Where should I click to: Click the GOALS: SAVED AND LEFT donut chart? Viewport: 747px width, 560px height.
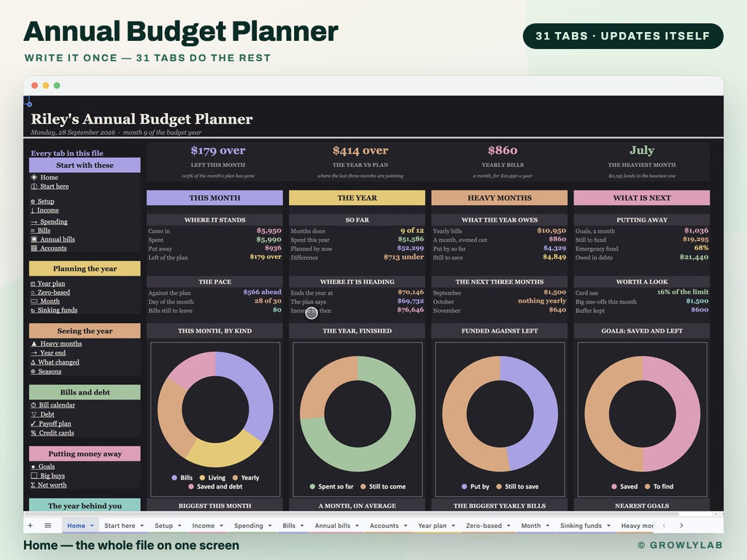642,414
